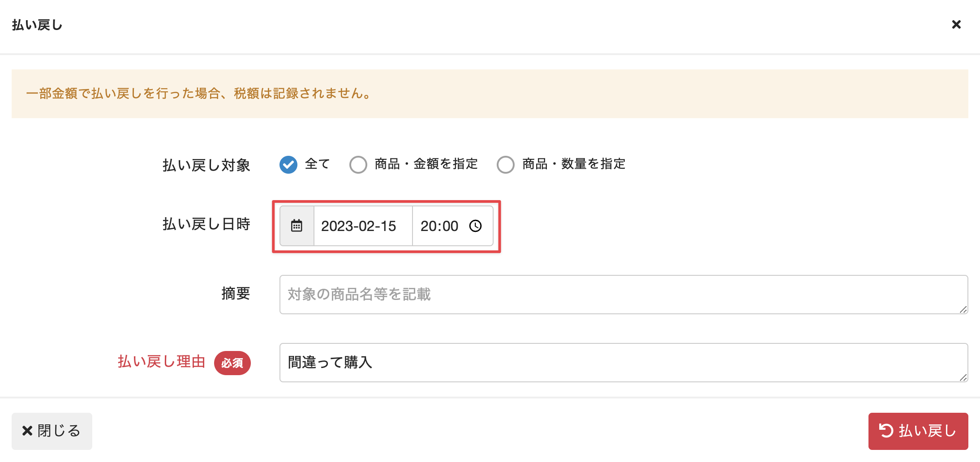
Task: Select the 全て radio option
Action: (288, 165)
